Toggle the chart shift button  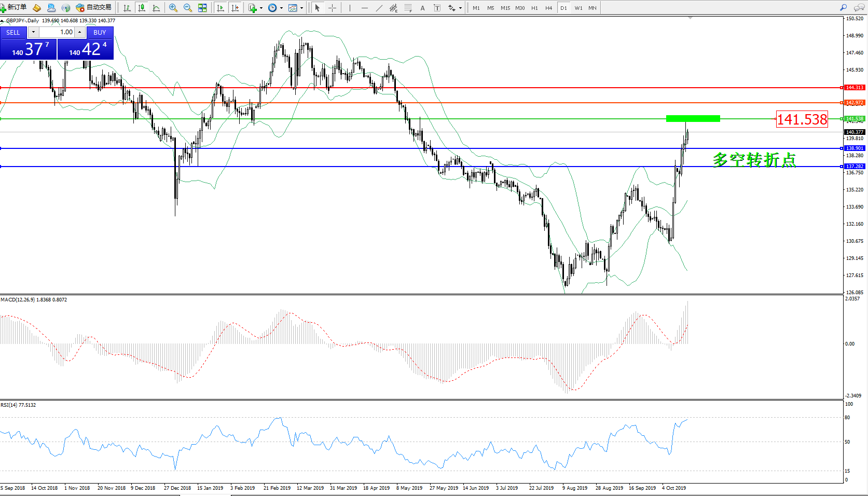click(235, 8)
